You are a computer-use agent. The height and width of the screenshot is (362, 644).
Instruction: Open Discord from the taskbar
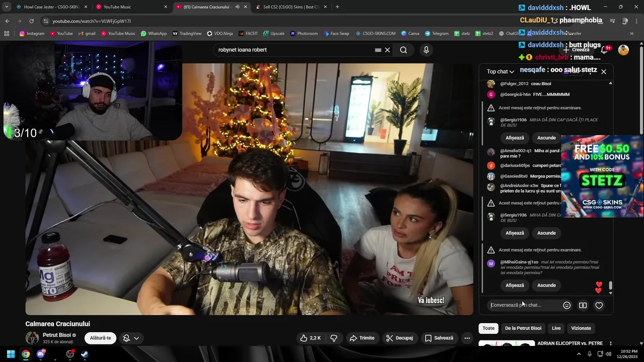click(41, 354)
